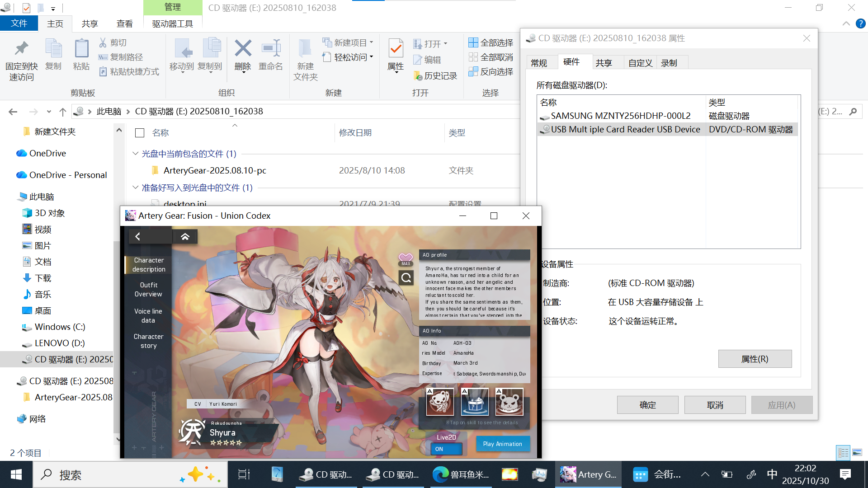Switch to the large icons view
The height and width of the screenshot is (488, 868).
tap(857, 452)
